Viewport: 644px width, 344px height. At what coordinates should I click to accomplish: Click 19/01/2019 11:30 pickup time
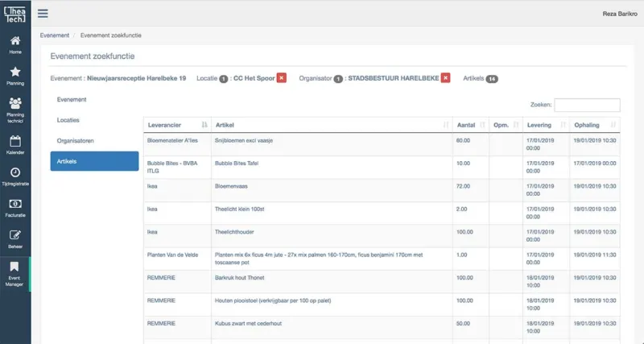[595, 255]
